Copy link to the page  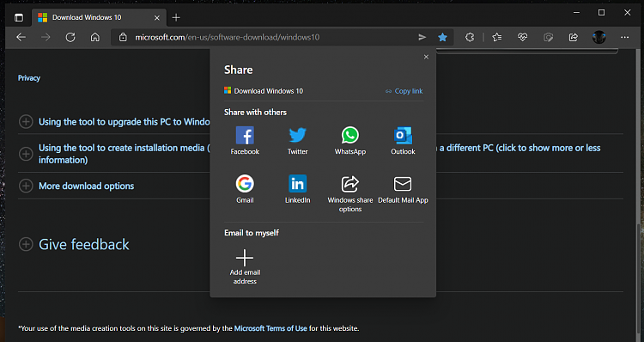click(404, 91)
